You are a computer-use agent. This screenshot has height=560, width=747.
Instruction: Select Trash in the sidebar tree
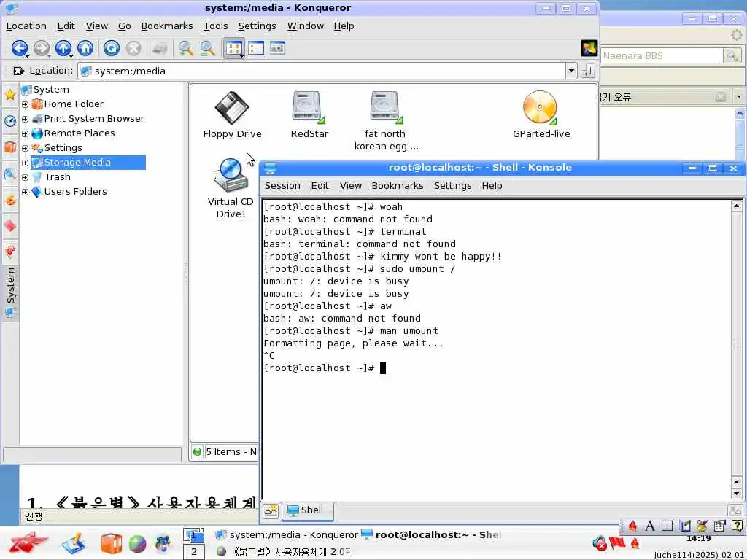point(52,177)
